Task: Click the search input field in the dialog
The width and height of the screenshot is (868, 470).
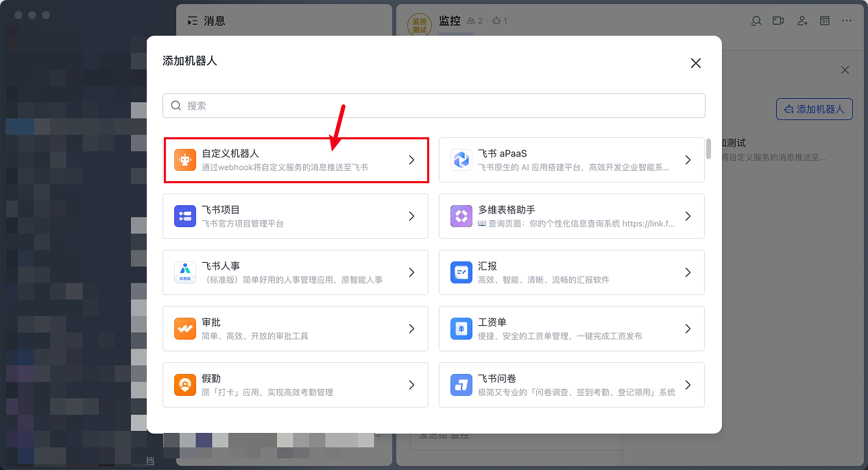Action: point(433,105)
